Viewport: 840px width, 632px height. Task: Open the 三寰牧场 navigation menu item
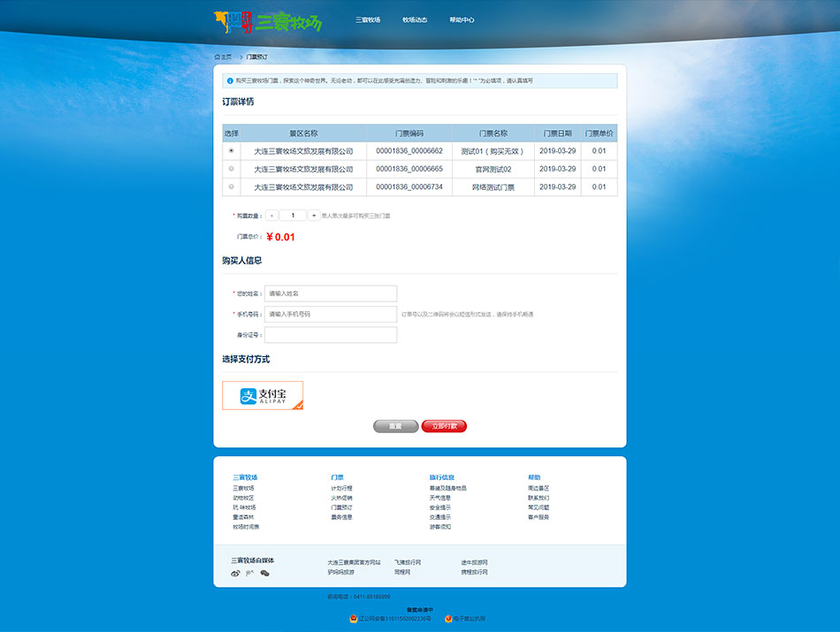point(368,19)
